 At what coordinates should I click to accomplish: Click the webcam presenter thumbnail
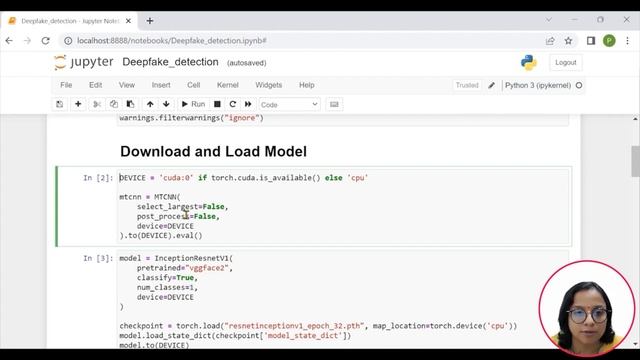[x=587, y=308]
